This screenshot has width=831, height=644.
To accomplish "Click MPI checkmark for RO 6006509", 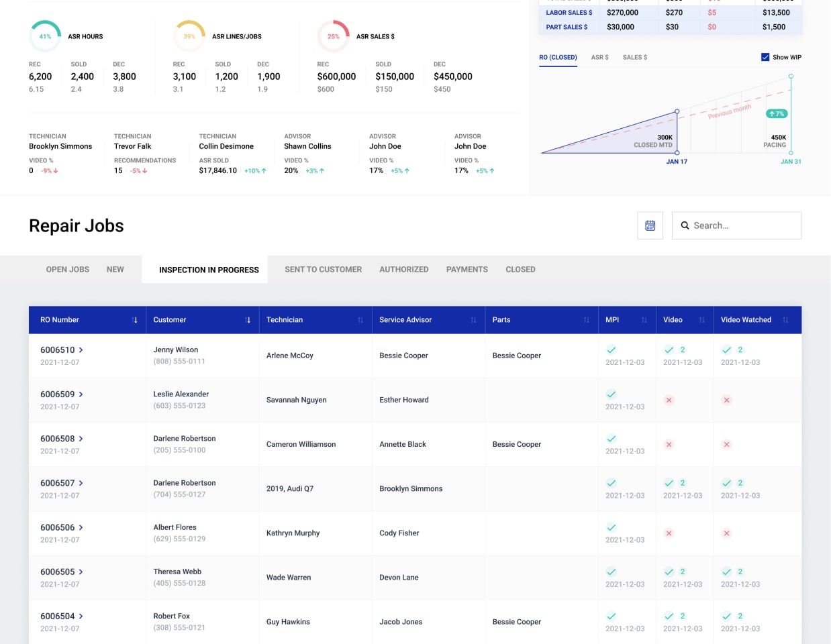I will click(x=611, y=394).
